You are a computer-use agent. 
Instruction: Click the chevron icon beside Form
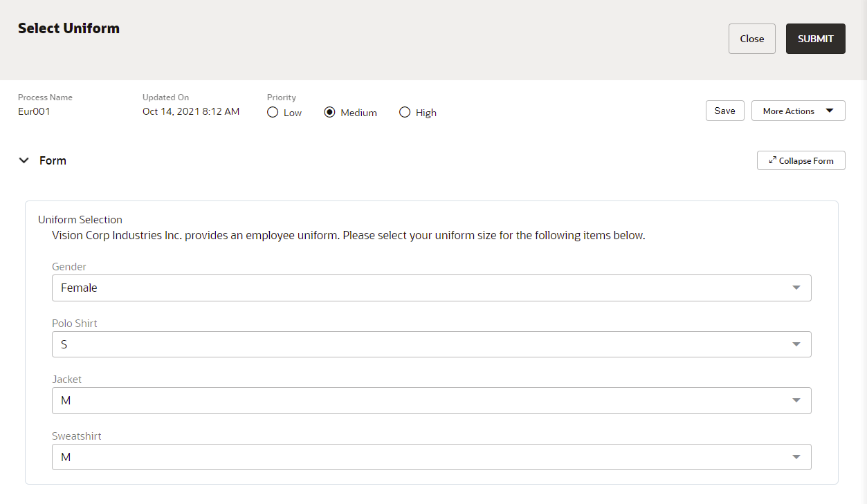click(x=24, y=160)
